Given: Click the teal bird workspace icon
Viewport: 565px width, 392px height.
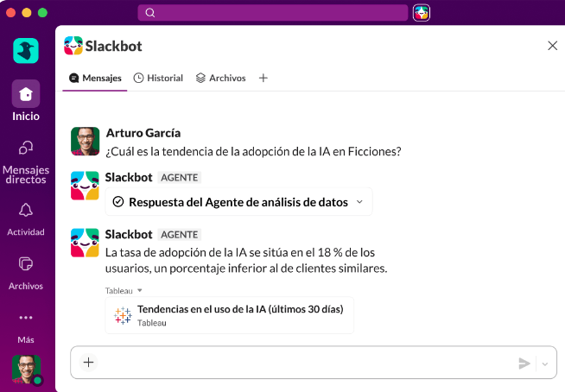Looking at the screenshot, I should coord(26,50).
